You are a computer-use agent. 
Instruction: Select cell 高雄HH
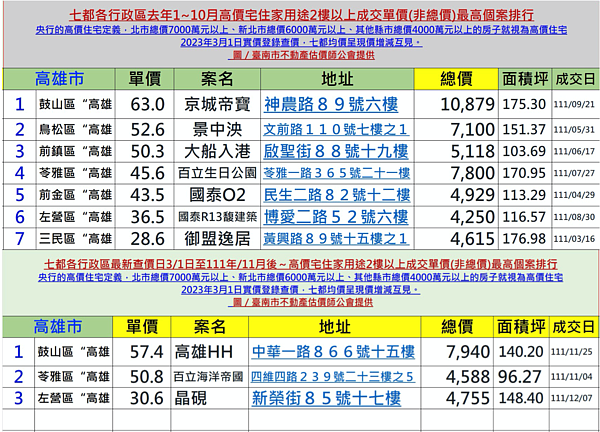[x=209, y=352]
